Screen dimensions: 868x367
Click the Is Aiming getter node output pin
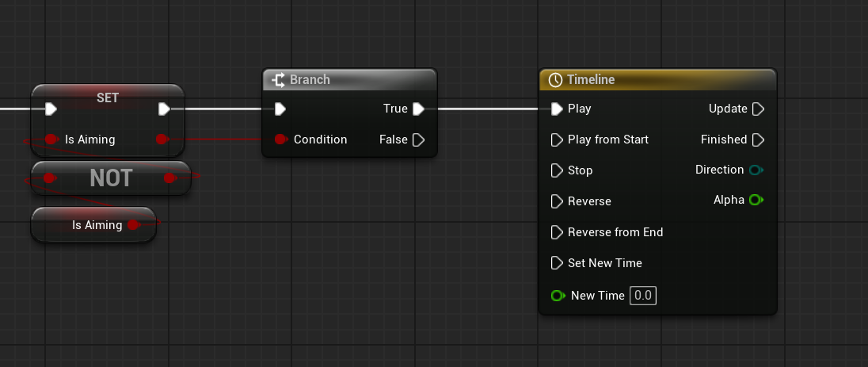(133, 224)
